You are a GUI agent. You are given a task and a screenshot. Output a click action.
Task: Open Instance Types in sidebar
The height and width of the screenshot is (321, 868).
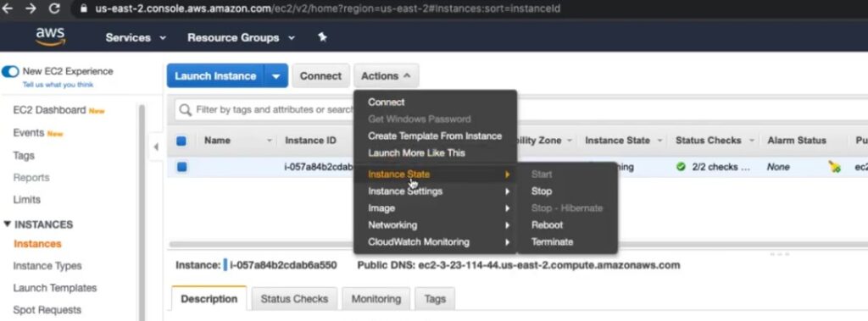point(47,266)
